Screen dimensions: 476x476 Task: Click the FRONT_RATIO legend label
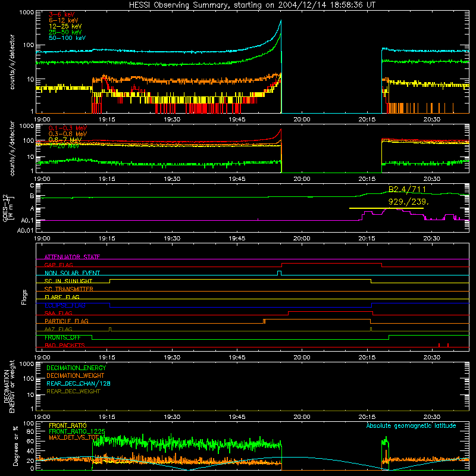[68, 425]
